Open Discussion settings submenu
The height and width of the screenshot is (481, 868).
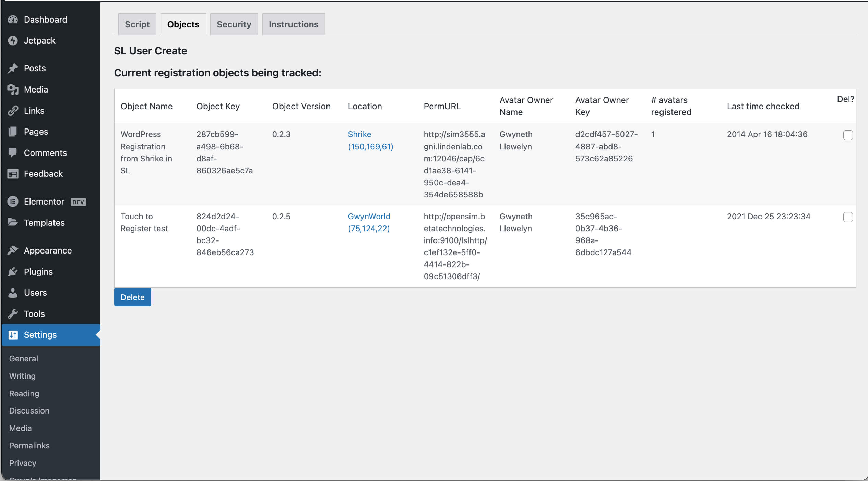click(x=29, y=410)
